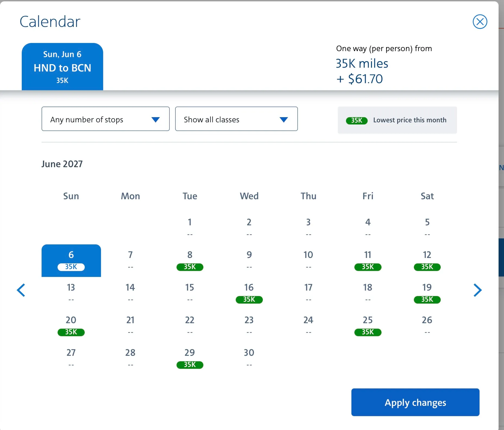Viewport: 504px width, 430px height.
Task: Choose June 19 with 35K badge
Action: [427, 293]
